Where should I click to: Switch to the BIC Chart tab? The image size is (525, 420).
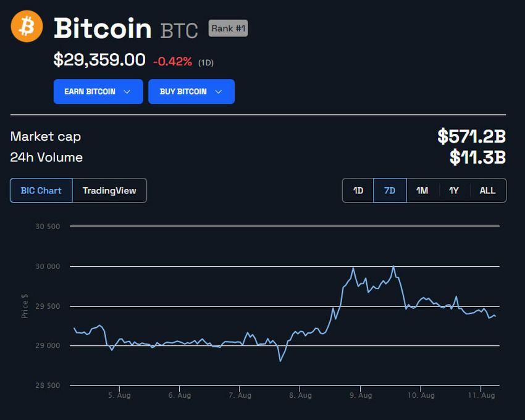click(41, 190)
